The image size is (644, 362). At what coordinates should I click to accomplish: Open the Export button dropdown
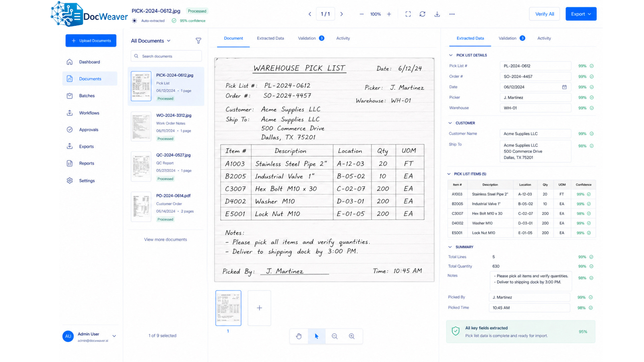[x=581, y=14]
